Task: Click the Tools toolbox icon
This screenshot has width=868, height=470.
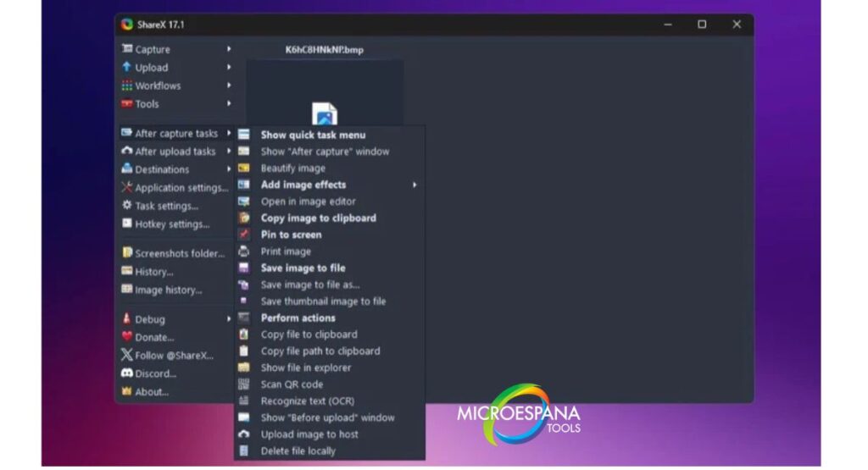Action: [x=127, y=103]
